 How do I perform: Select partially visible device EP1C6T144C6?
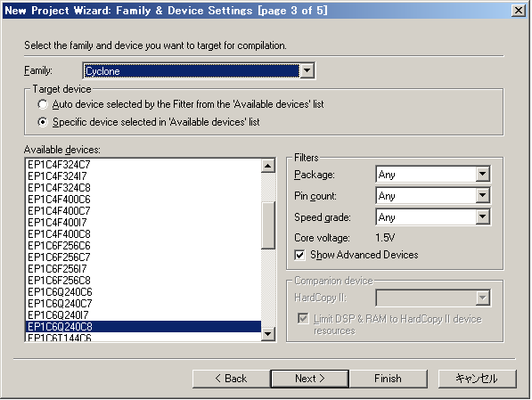(x=143, y=337)
